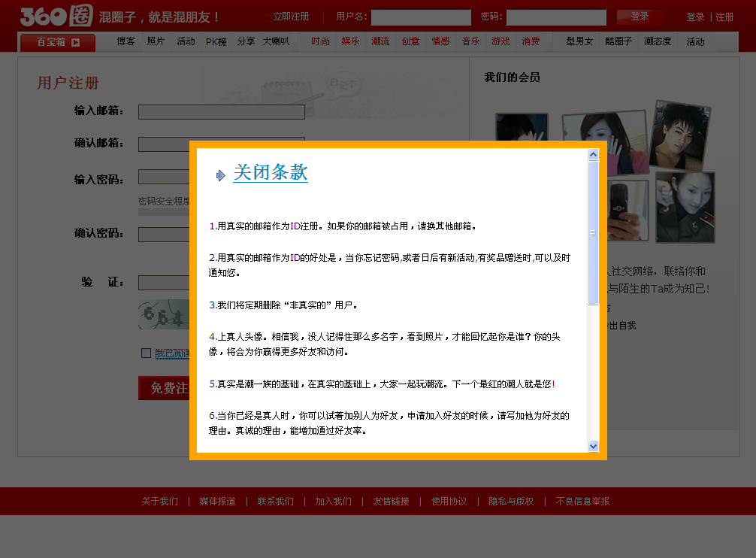Click the 立即注册 link in the header
The height and width of the screenshot is (558, 756).
[x=291, y=17]
